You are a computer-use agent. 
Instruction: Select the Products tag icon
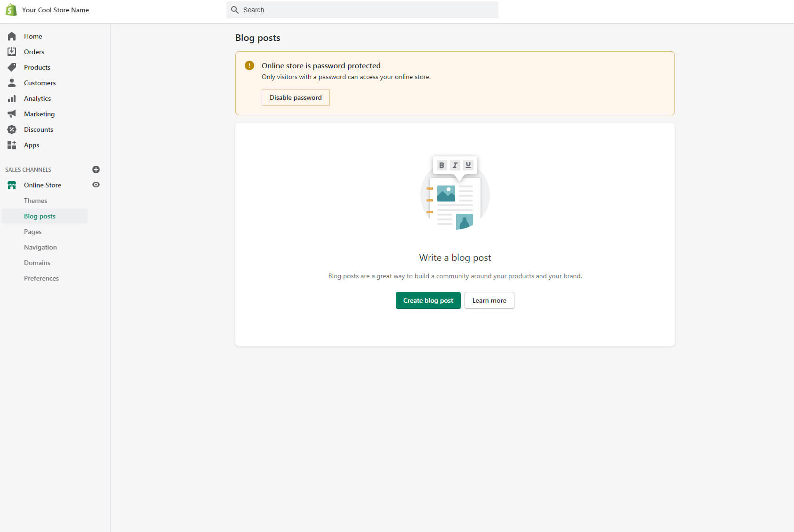(12, 67)
